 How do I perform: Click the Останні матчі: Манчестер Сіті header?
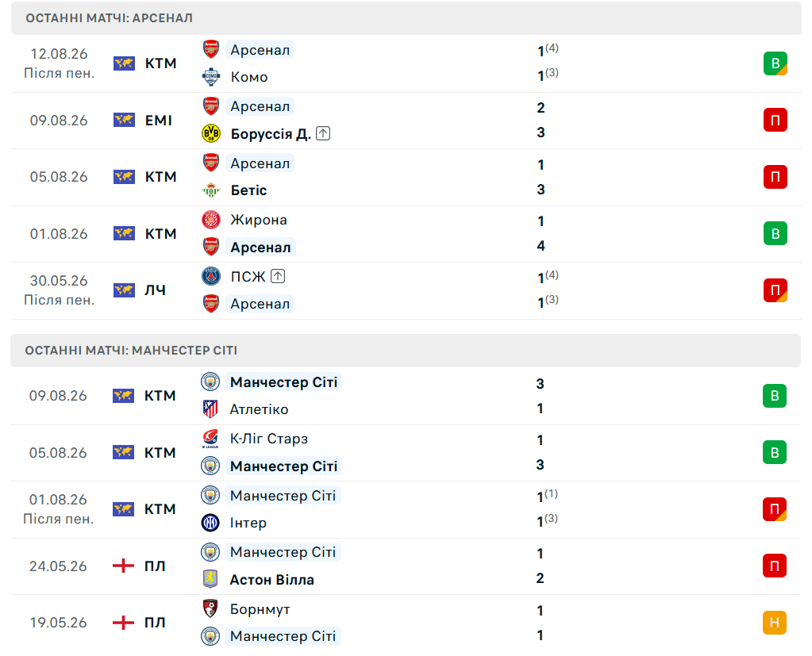tap(406, 351)
